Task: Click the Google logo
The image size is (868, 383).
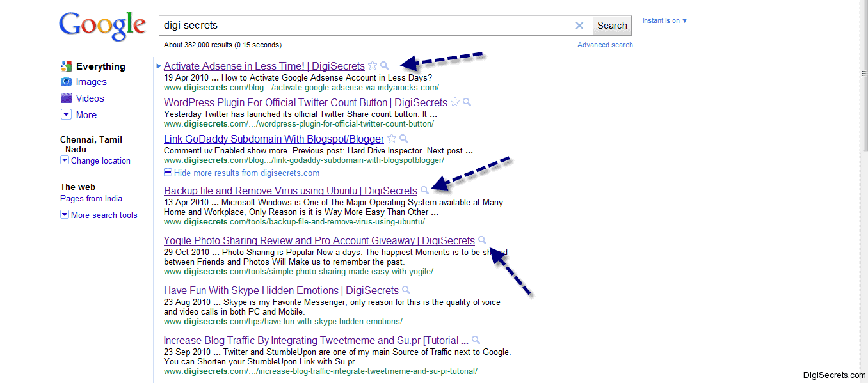Action: [102, 27]
